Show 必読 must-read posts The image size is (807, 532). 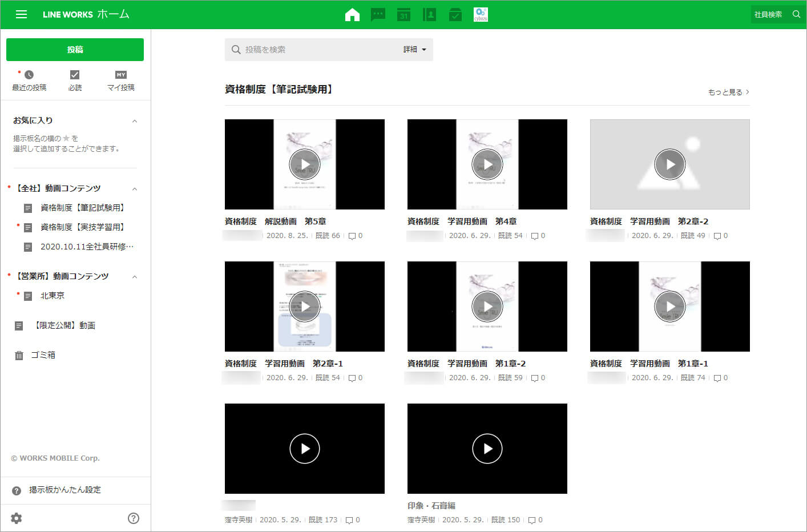[75, 80]
